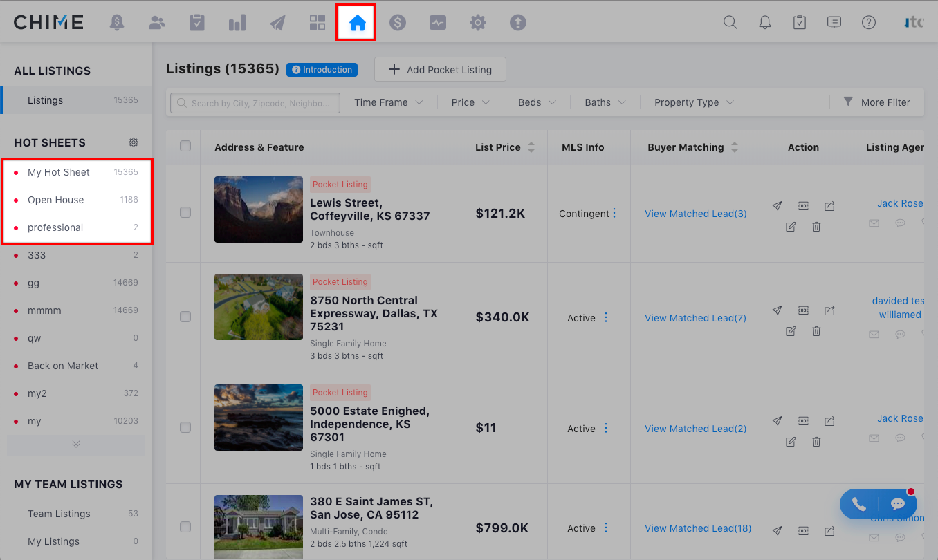Open View Matched Lead(7) link
The image size is (938, 560).
click(695, 318)
